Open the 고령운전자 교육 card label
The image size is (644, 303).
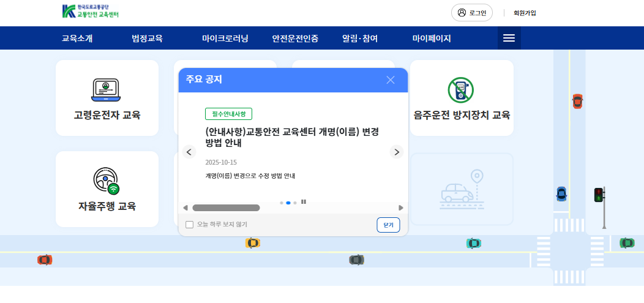[x=107, y=115]
